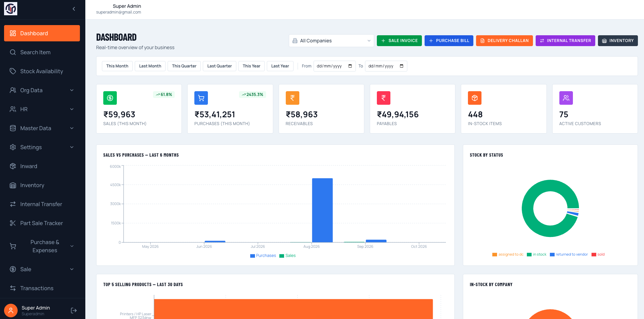Open Search Item from the sidebar
644x319 pixels.
click(42, 52)
